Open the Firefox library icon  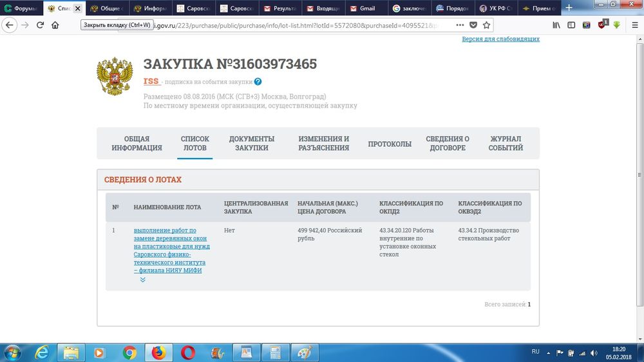click(556, 25)
